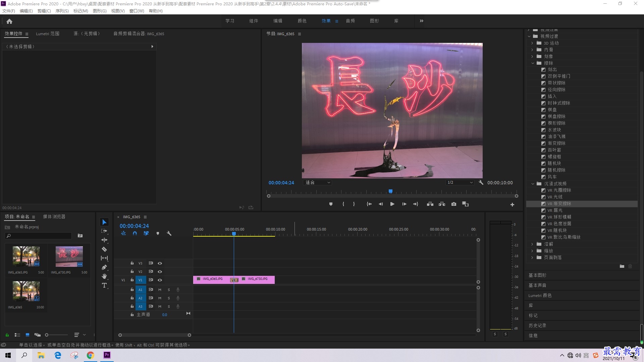Open the Lumetri 范围 tab
The height and width of the screenshot is (362, 644).
coord(48,34)
